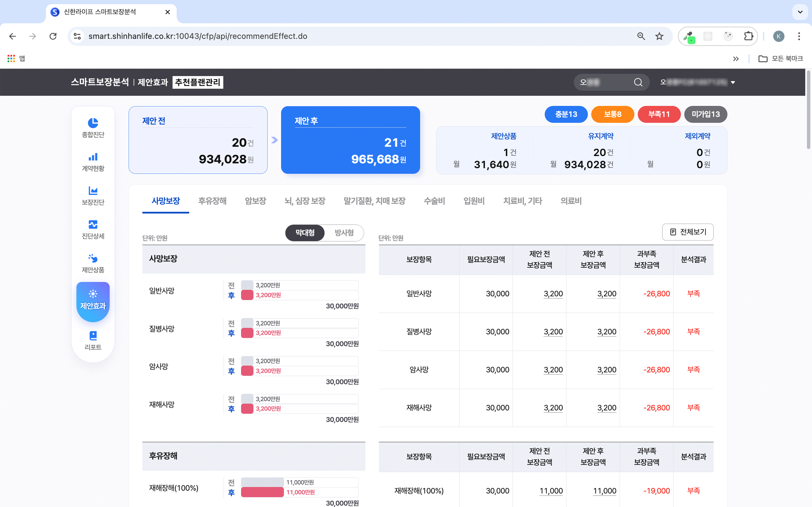Go to the 제안상품 sidebar icon
Screen dimensions: 812x507
(x=93, y=258)
